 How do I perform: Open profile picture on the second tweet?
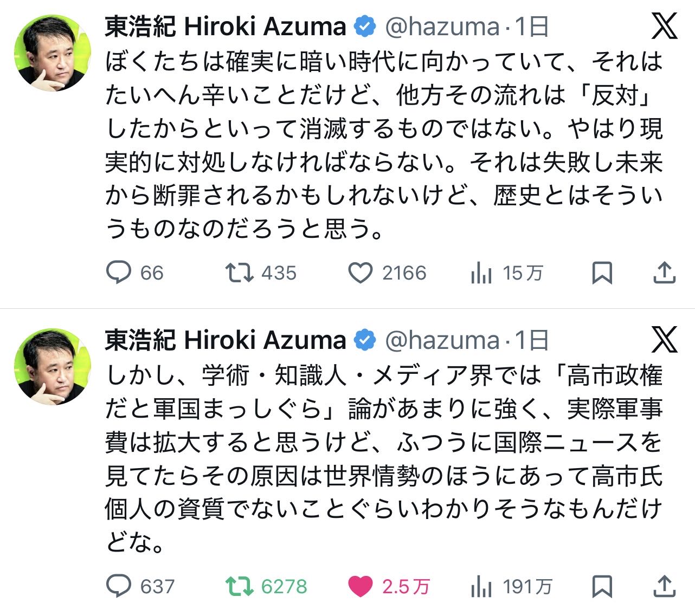[53, 366]
